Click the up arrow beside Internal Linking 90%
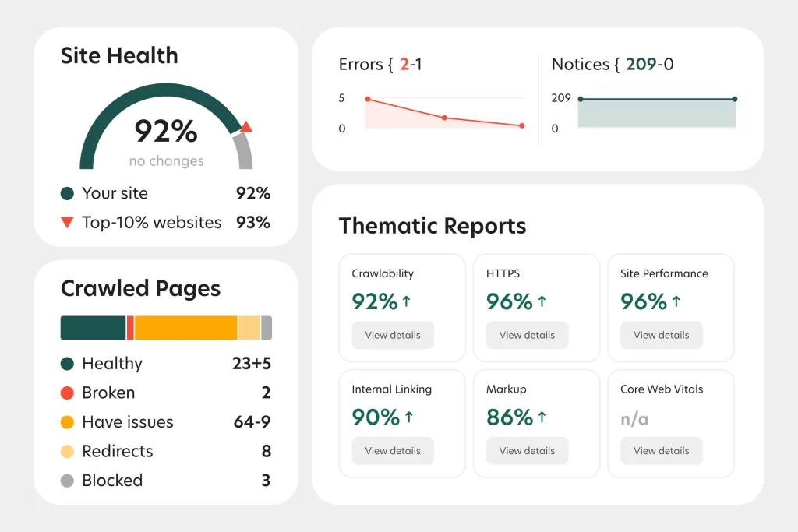Viewport: 798px width, 532px height. 408,417
